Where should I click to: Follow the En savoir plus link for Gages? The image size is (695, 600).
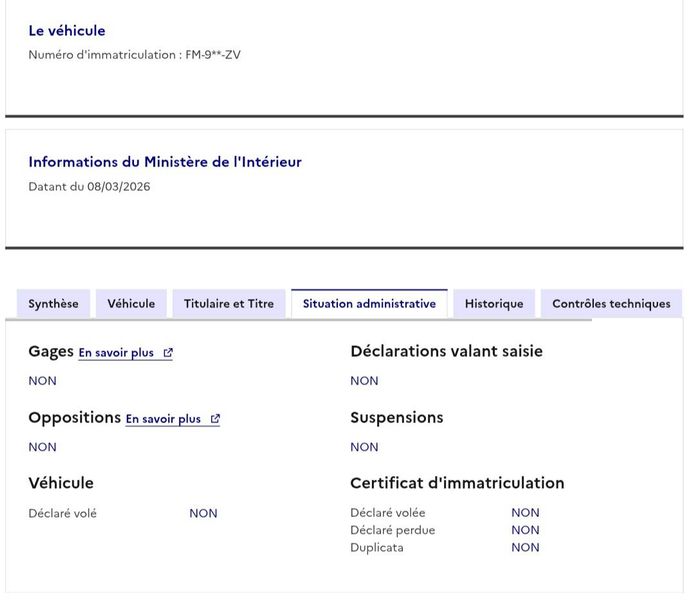pos(116,353)
